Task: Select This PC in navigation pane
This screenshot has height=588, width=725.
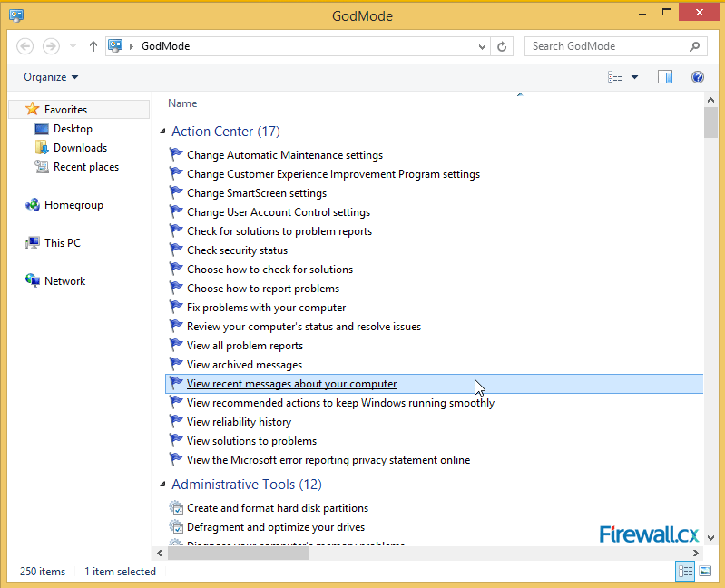Action: pyautogui.click(x=62, y=243)
